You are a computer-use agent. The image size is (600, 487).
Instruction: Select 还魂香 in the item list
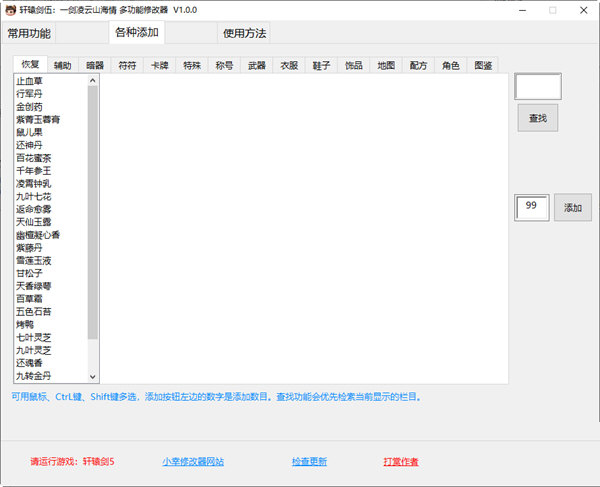29,363
